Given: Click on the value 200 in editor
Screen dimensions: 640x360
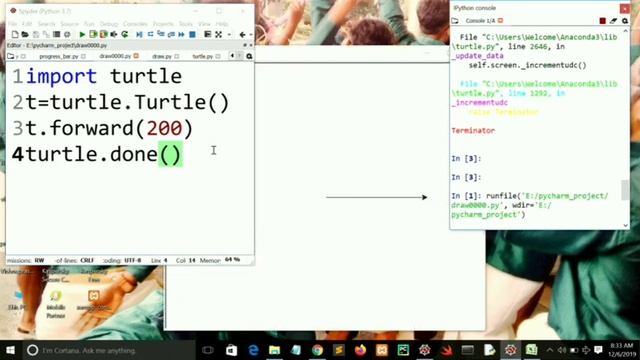Looking at the screenshot, I should pos(164,129).
